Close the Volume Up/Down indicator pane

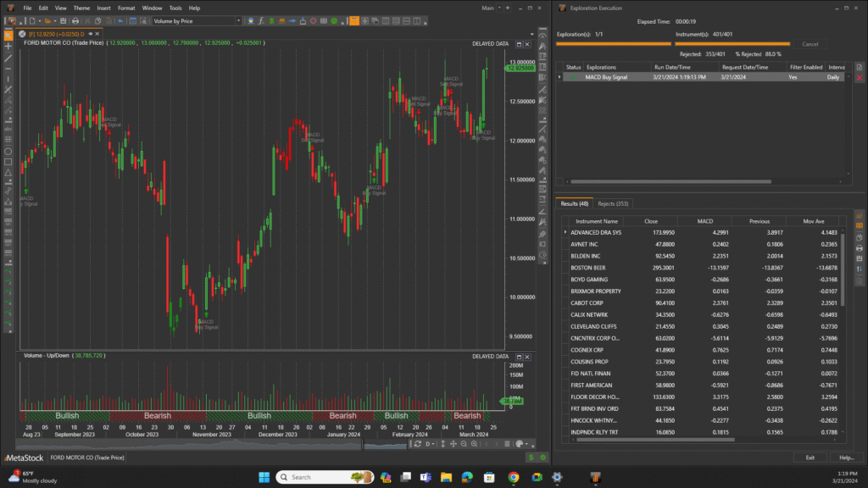[529, 356]
